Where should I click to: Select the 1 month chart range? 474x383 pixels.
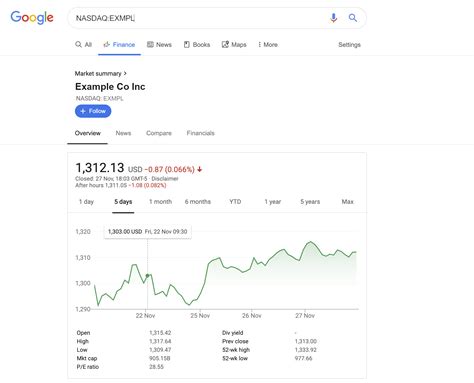tap(160, 202)
